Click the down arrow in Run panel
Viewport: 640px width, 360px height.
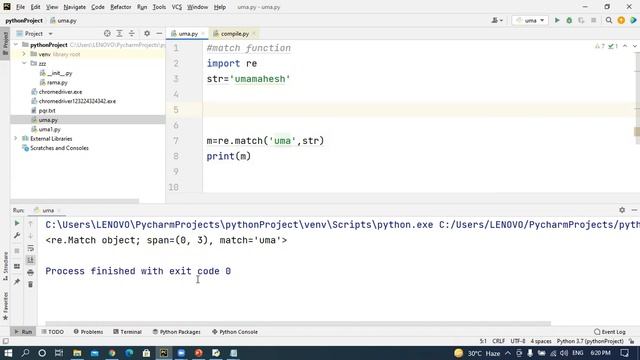pos(30,236)
